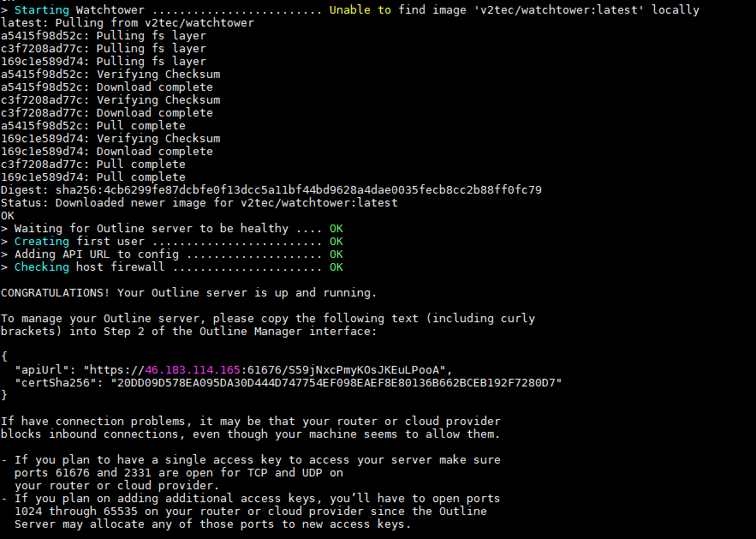This screenshot has width=756, height=539.
Task: Click "Status: Downloaded newer image" line
Action: [199, 203]
